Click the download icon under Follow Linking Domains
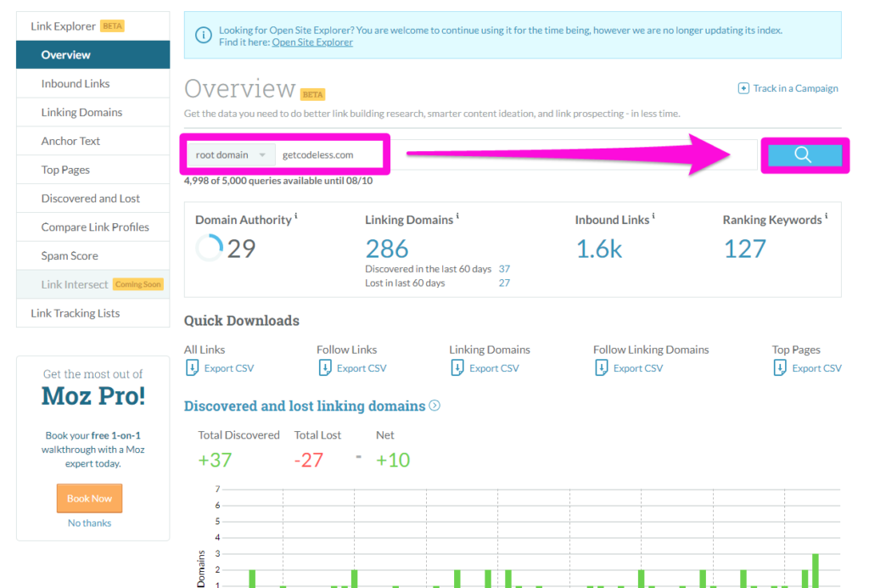 pos(602,367)
